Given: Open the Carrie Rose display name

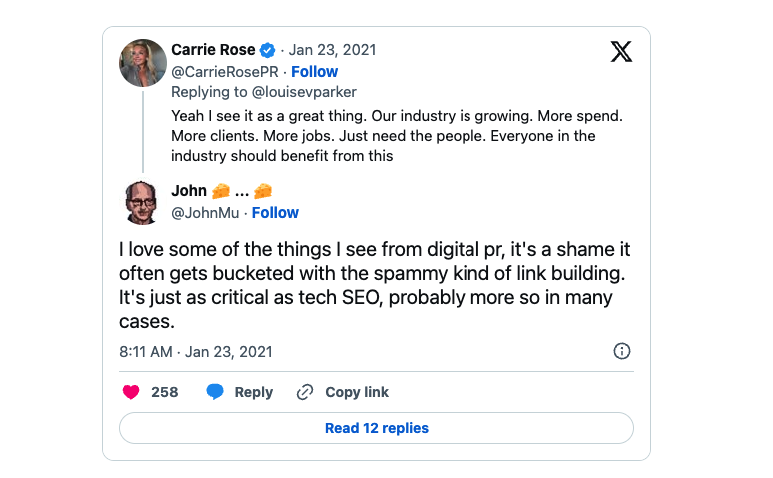Looking at the screenshot, I should click(213, 50).
